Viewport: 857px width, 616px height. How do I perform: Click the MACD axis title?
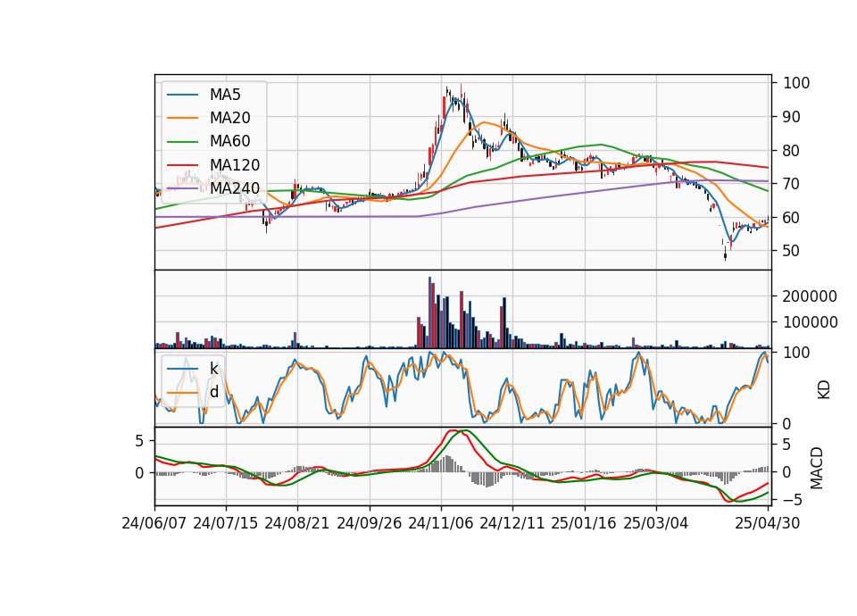click(817, 468)
